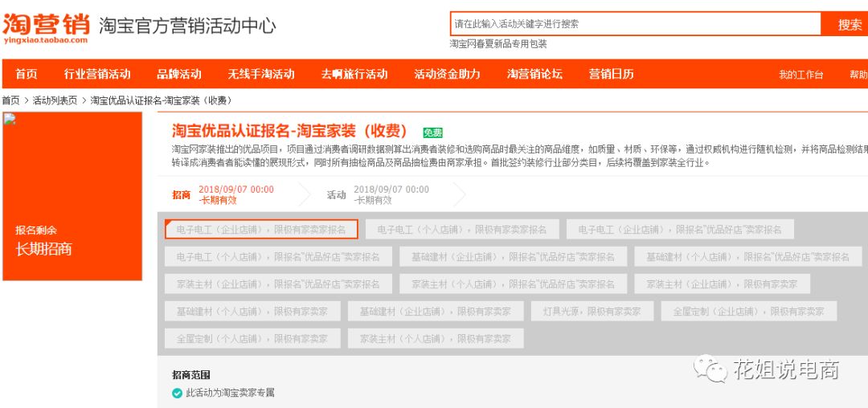Open the 淘营销论坛 menu

tap(534, 74)
